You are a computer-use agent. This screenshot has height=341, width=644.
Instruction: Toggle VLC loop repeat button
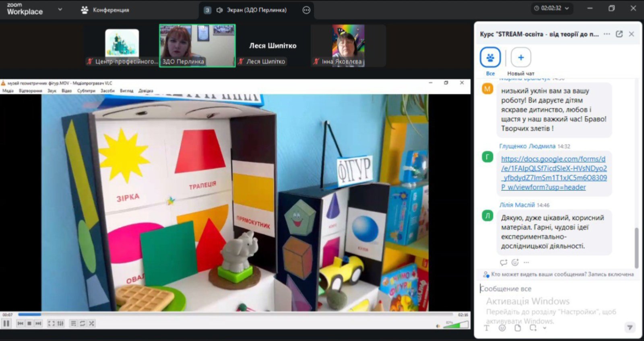(83, 323)
